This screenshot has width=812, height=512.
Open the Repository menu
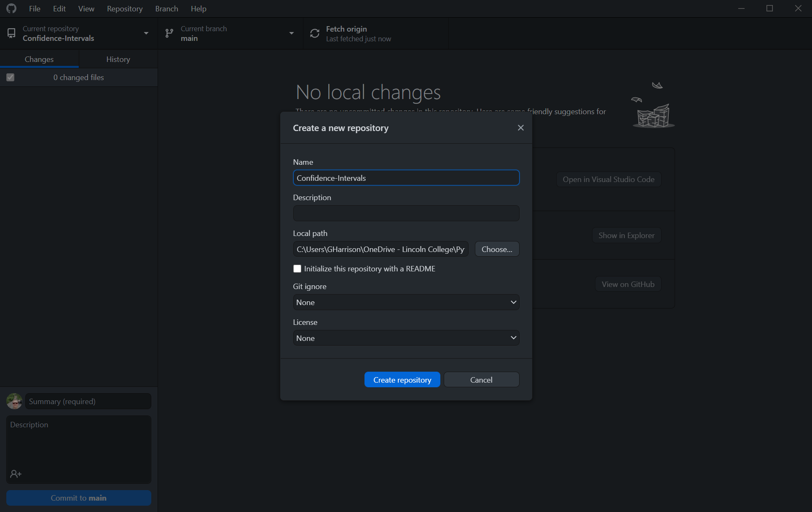[124, 8]
